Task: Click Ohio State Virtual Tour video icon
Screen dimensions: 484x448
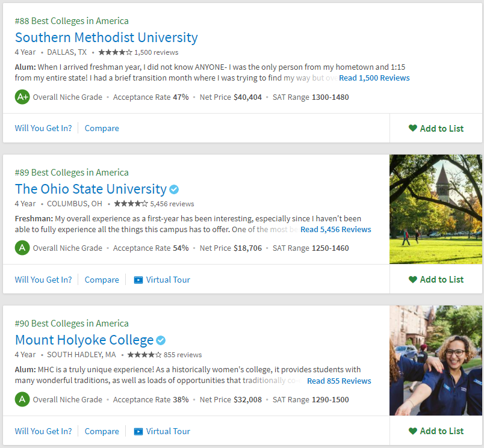Action: [x=138, y=280]
